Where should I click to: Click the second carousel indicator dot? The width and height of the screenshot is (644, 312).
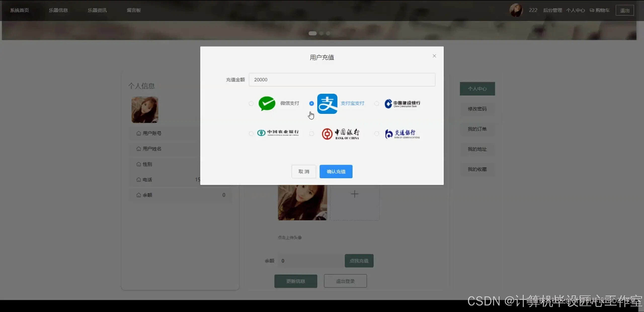tap(321, 33)
